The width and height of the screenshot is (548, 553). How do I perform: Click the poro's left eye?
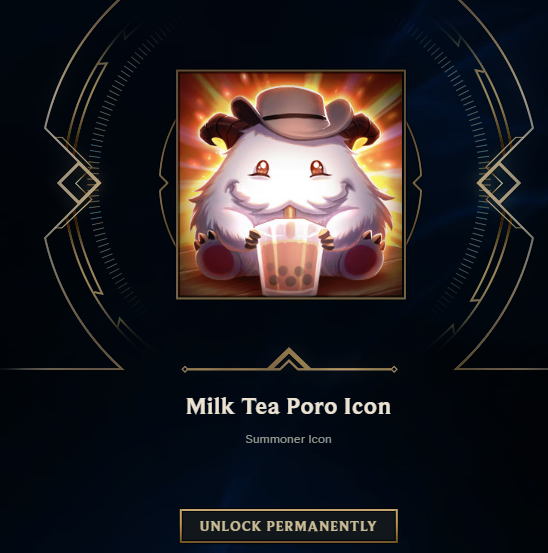pos(262,168)
